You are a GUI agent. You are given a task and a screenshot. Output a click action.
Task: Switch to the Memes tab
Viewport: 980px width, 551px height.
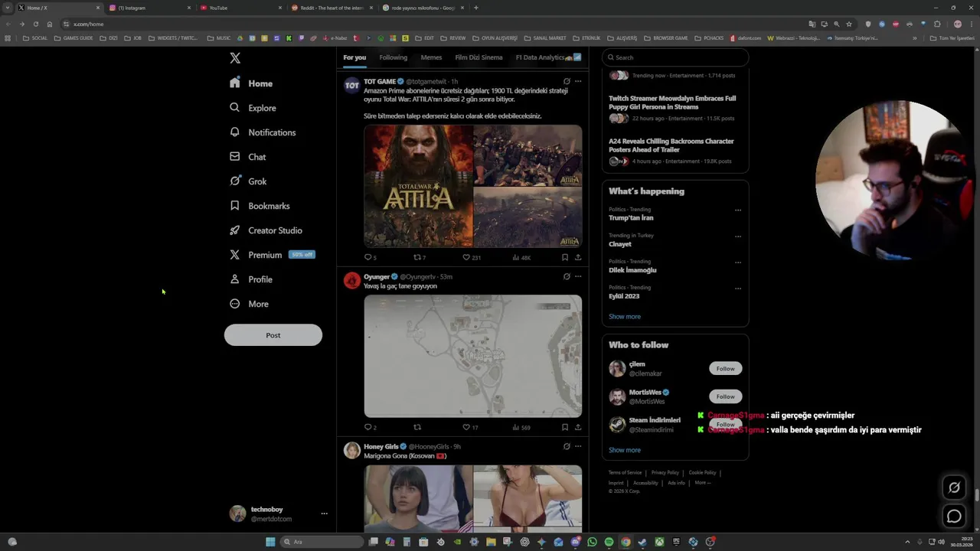point(431,57)
